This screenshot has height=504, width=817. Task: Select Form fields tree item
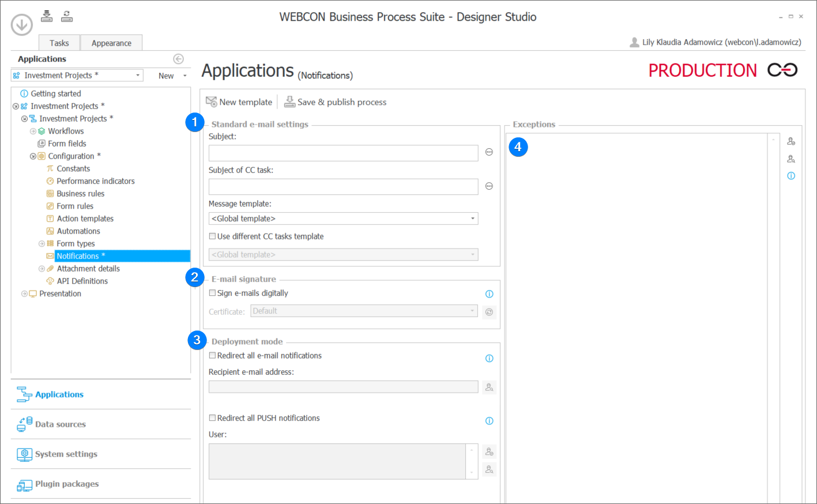click(x=67, y=144)
